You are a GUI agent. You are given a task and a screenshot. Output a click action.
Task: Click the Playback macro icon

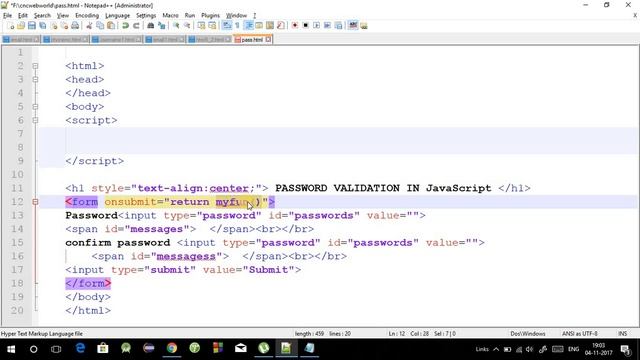tap(316, 26)
